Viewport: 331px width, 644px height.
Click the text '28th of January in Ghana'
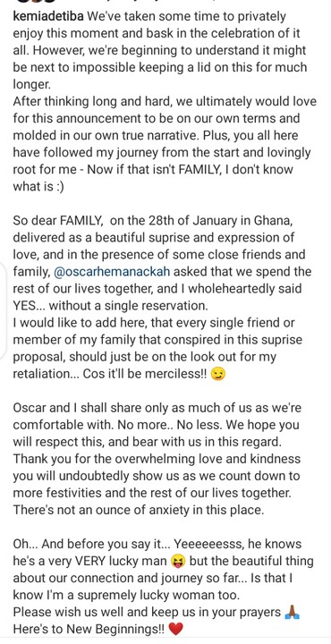click(218, 221)
